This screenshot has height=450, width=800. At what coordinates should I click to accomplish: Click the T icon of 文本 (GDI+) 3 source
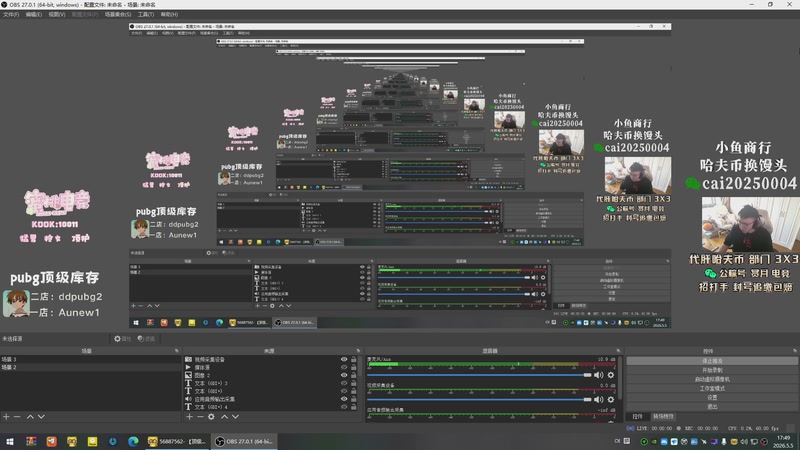click(x=188, y=383)
